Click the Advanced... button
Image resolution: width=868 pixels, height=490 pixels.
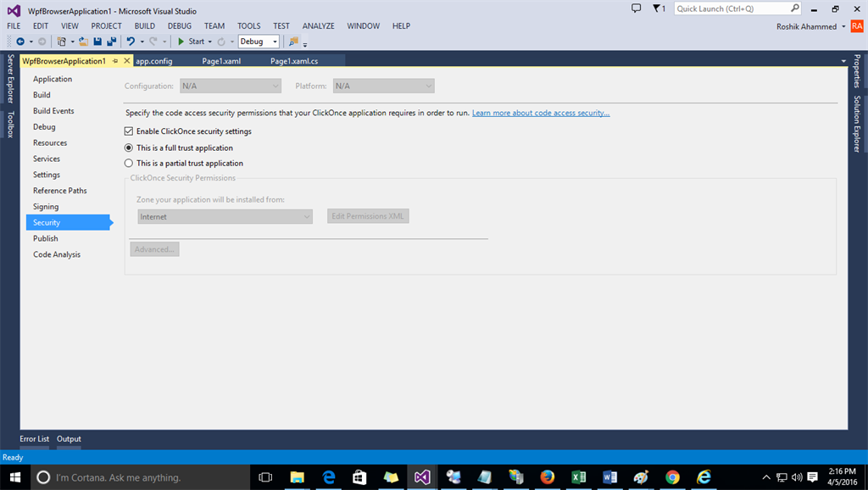coord(154,249)
